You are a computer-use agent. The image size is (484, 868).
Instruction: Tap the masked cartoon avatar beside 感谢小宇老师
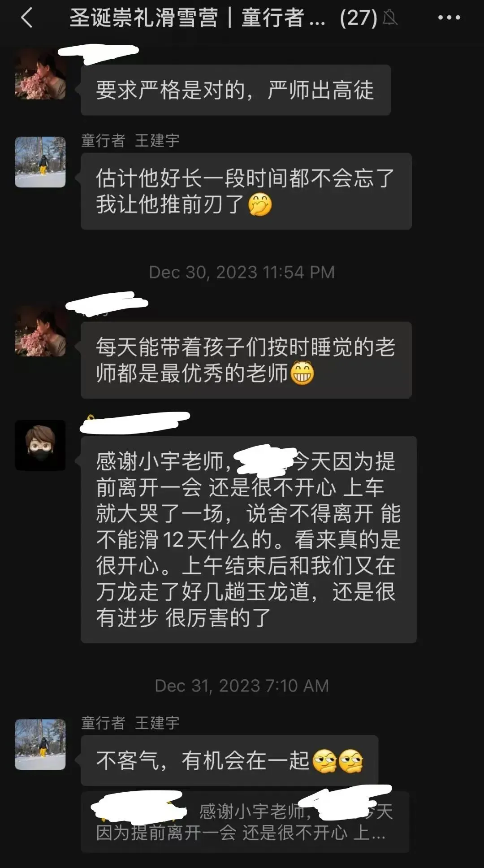[40, 445]
